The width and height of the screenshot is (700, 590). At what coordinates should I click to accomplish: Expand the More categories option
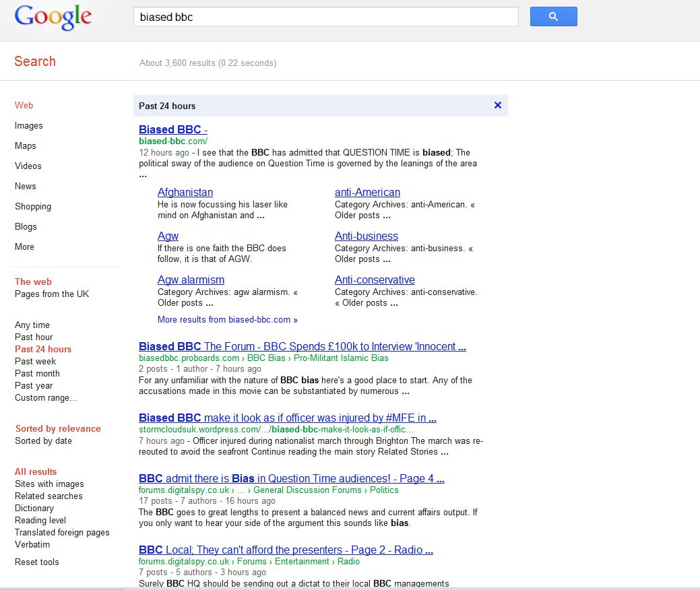pos(24,247)
